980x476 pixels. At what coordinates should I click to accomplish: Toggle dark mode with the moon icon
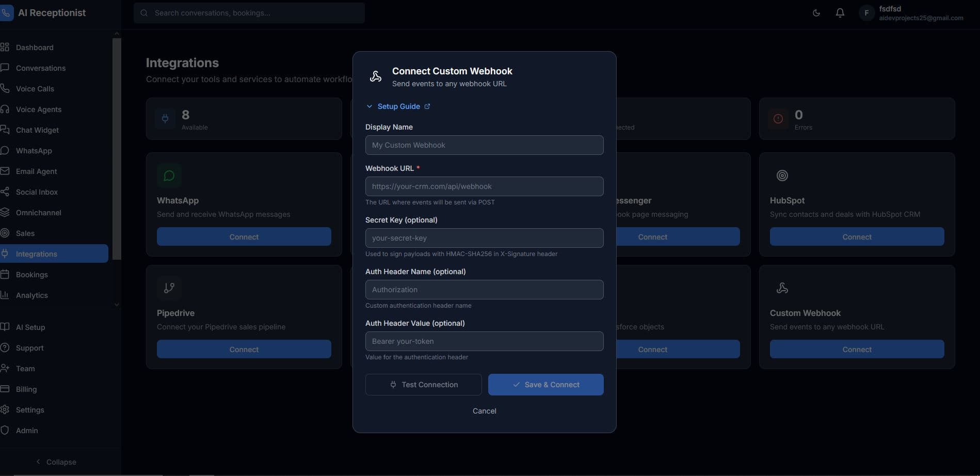(816, 13)
